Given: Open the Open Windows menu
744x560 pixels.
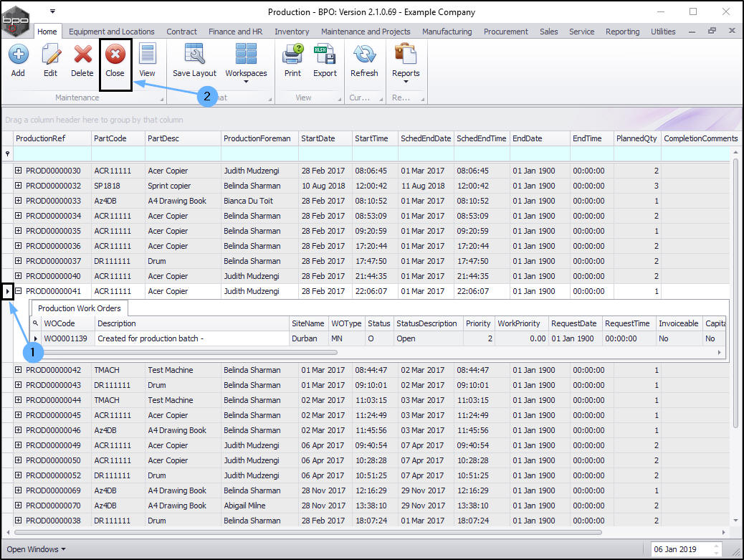Looking at the screenshot, I should [x=36, y=549].
